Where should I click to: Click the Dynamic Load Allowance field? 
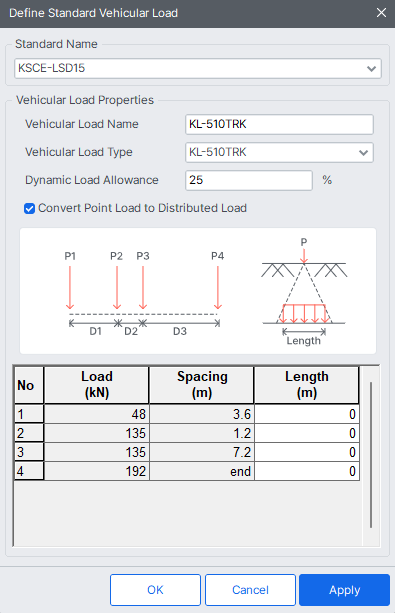[x=249, y=180]
